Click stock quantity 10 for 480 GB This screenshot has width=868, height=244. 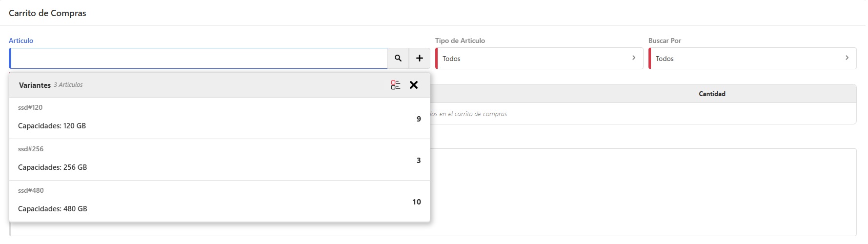coord(416,202)
